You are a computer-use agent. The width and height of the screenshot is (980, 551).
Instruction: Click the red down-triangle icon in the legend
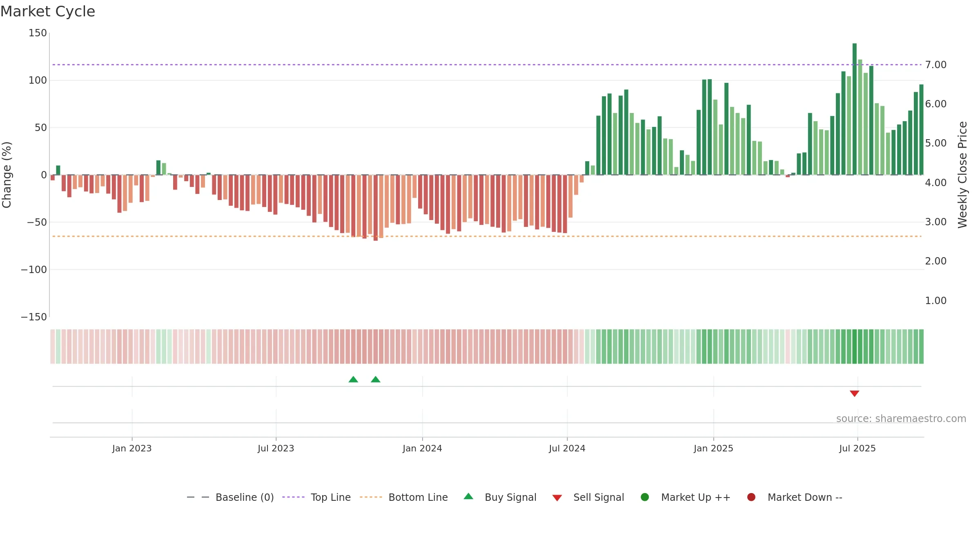[557, 498]
